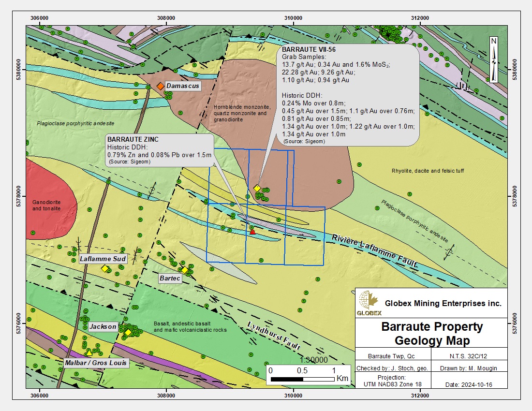Click the Malbar / Gros Louis yellow triangle

[89, 353]
